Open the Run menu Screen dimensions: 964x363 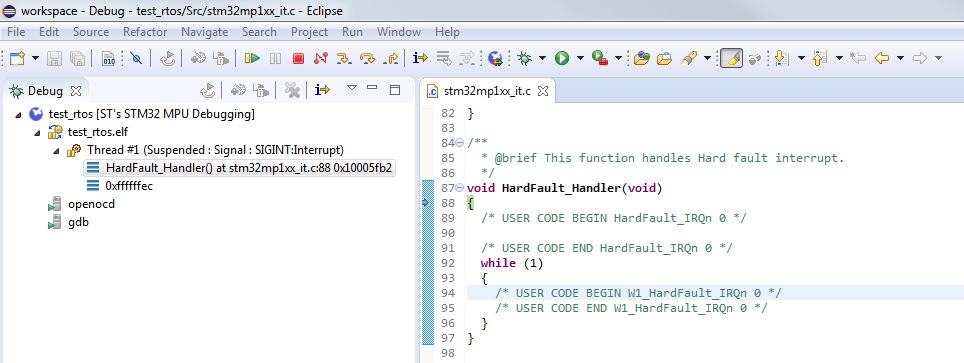click(x=352, y=32)
